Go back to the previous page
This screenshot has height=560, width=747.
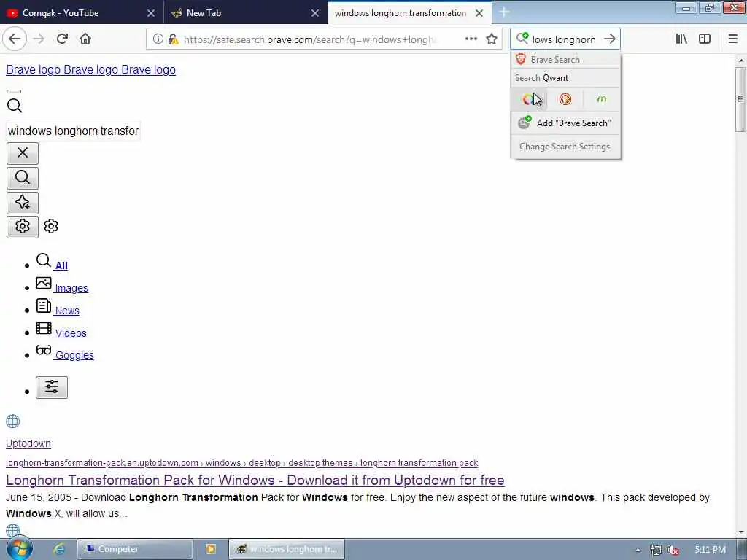(x=15, y=39)
